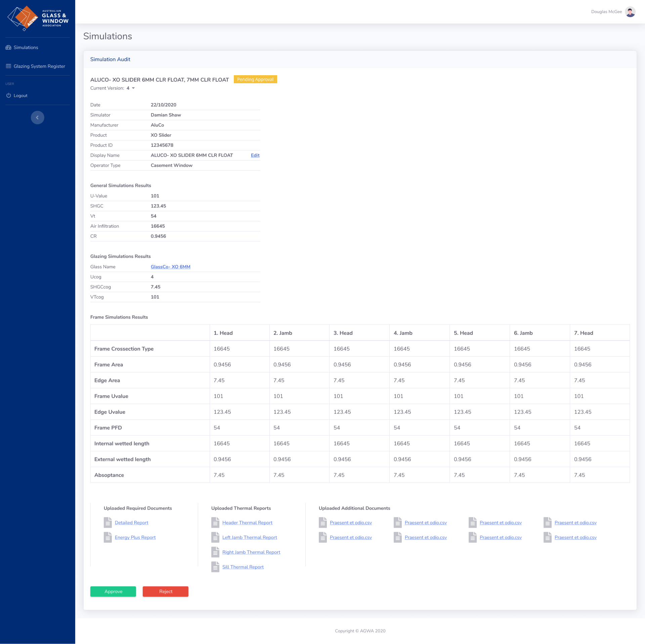This screenshot has width=645, height=644.
Task: Click the Header Thermal Report file icon
Action: tap(215, 522)
